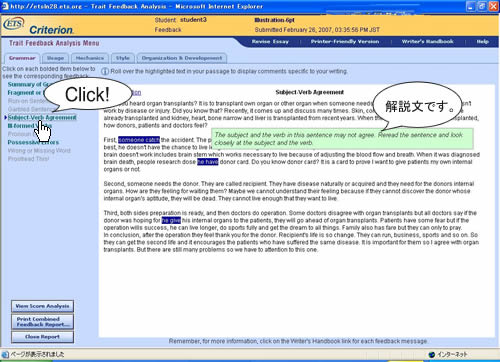
Task: Click the Internet Explorer page icon in title bar
Action: 5,6
